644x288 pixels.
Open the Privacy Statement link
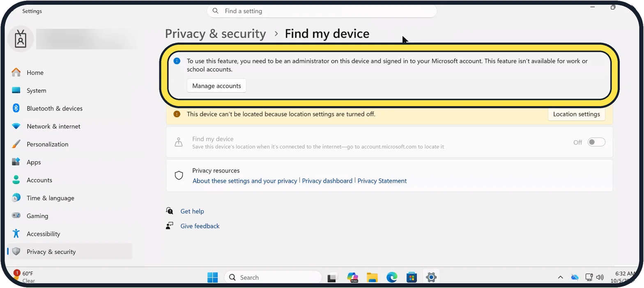tap(382, 181)
